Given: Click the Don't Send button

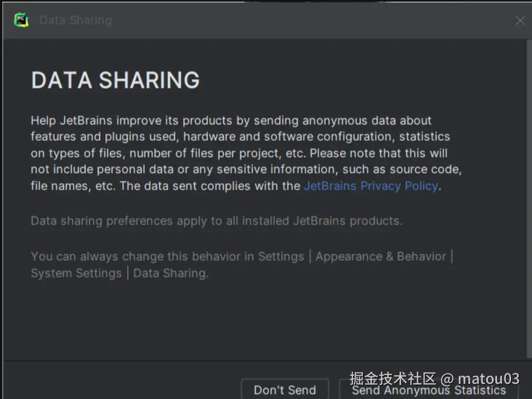Looking at the screenshot, I should click(285, 390).
